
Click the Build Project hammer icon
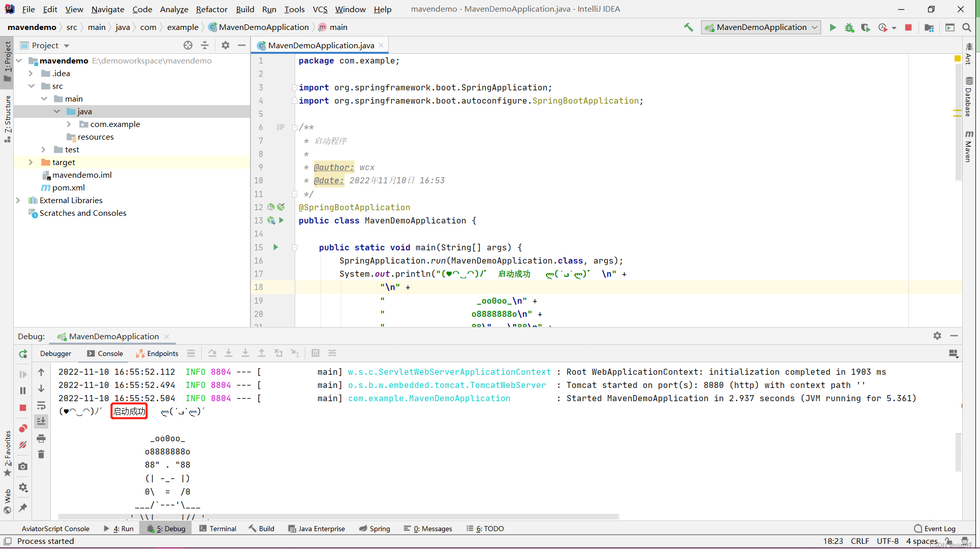[688, 27]
